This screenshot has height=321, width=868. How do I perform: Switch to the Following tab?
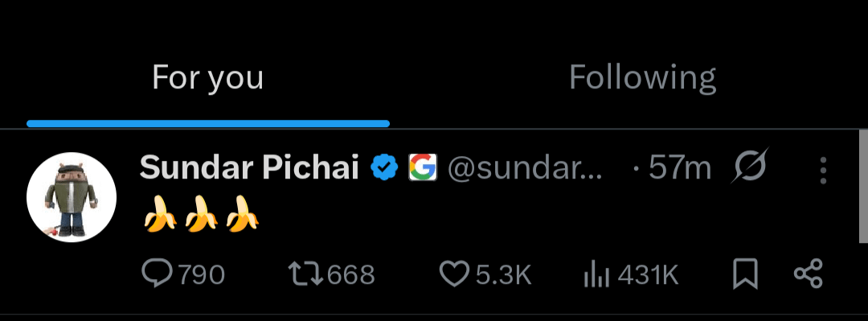click(x=643, y=77)
